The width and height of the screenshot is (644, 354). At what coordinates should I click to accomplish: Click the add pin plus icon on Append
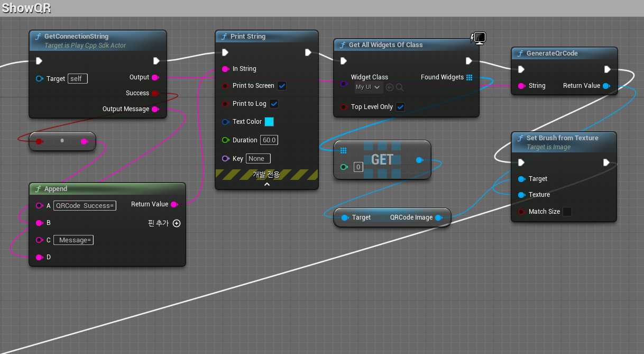point(177,223)
